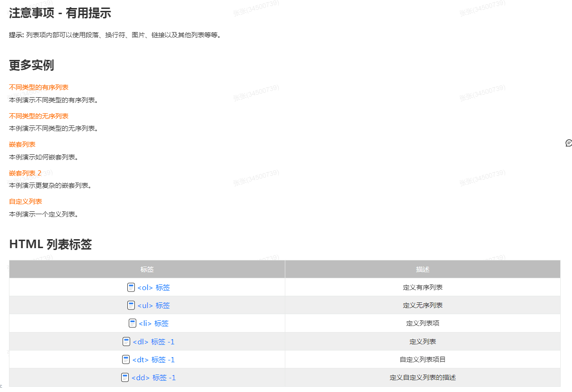Click the text 本例演示如何嵌套列表。

pyautogui.click(x=44, y=157)
